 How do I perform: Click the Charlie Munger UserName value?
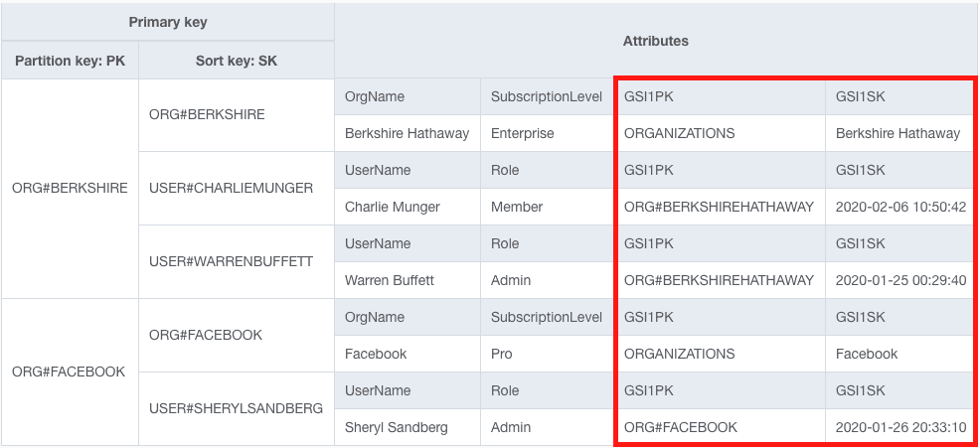click(x=393, y=207)
